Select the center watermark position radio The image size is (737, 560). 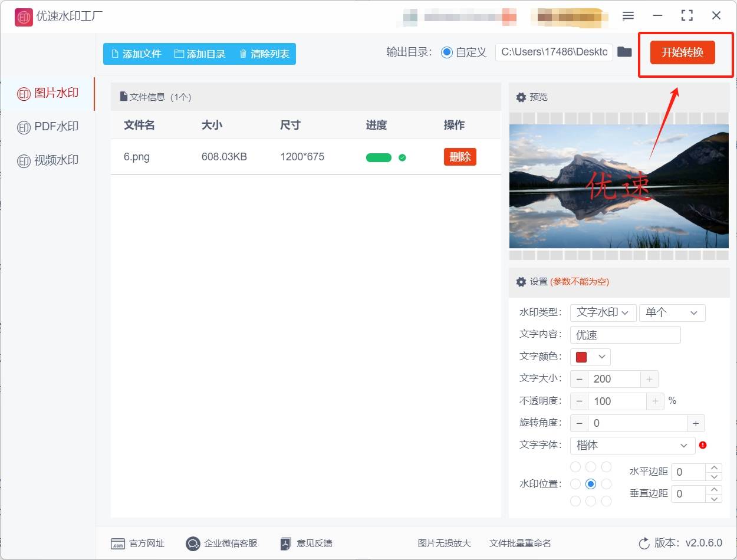(591, 483)
